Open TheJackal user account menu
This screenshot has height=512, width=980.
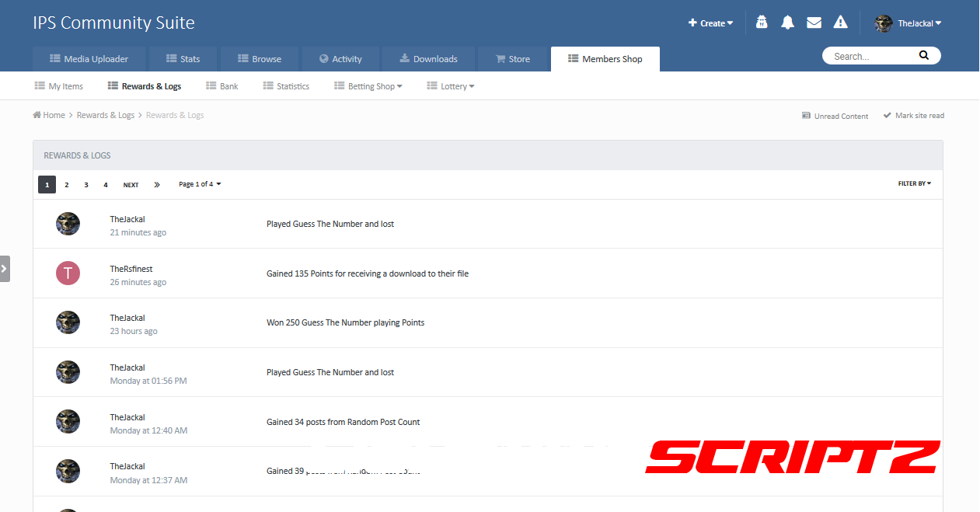pyautogui.click(x=908, y=23)
